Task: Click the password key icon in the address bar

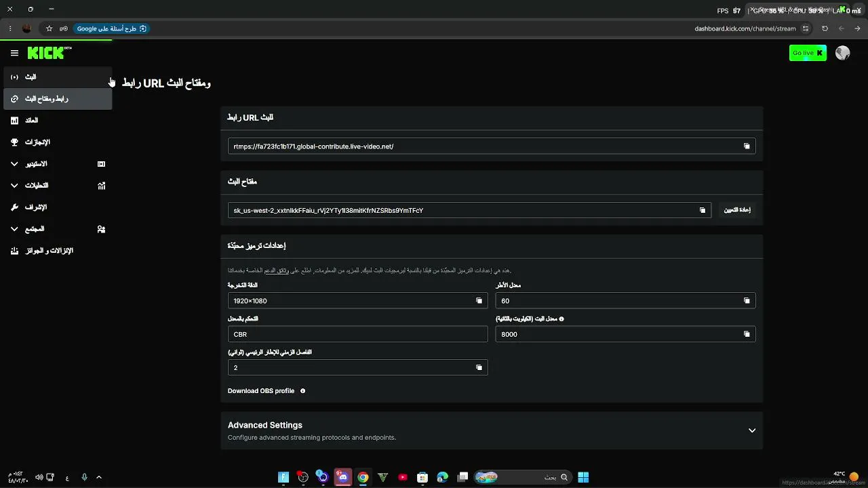Action: [x=63, y=28]
